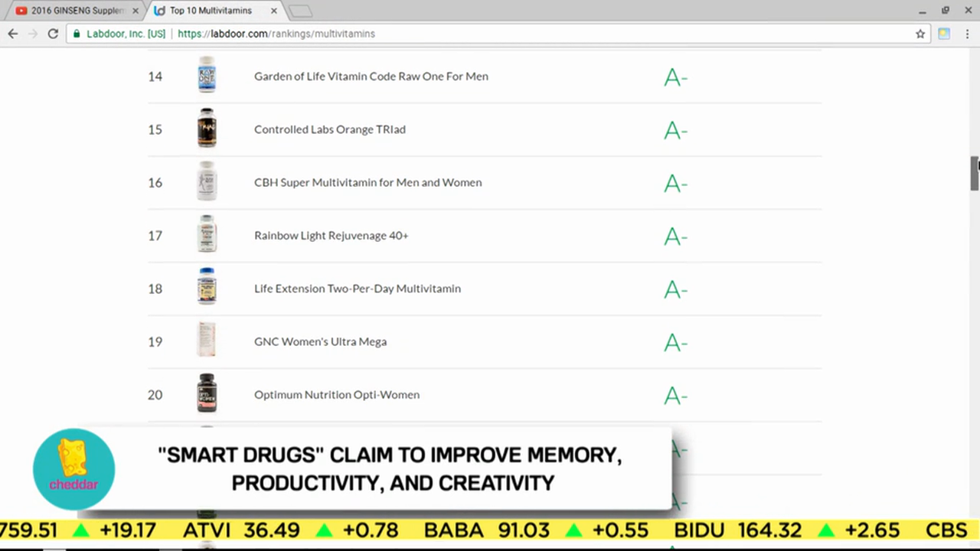Click the Labdoor, Inc. [US] certificate label
The image size is (980, 551).
coord(126,34)
